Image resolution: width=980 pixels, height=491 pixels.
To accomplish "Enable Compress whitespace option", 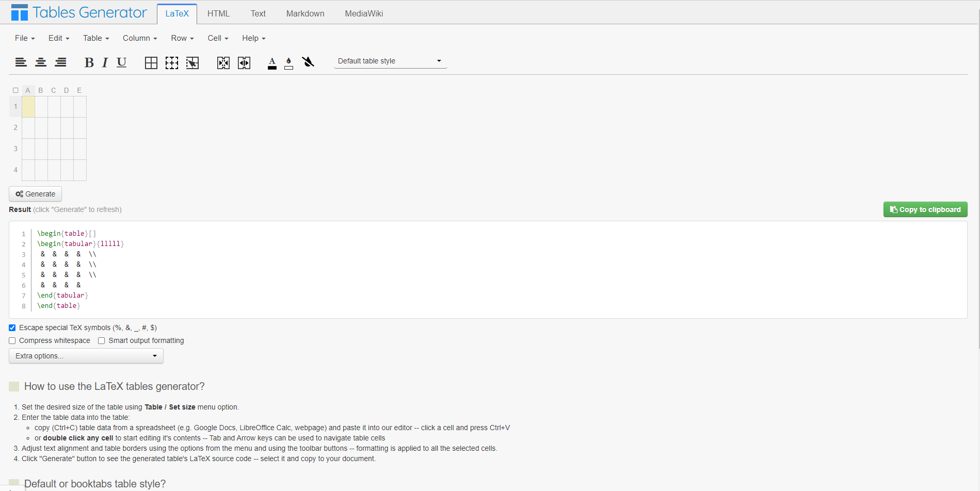I will tap(12, 341).
